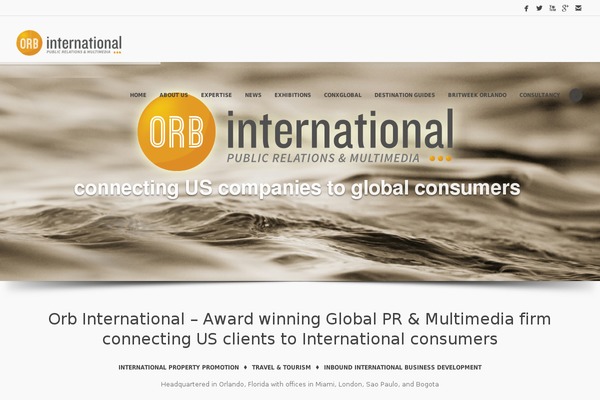This screenshot has height=400, width=600.
Task: Open the BritWeek Orlando menu item
Action: [x=477, y=95]
